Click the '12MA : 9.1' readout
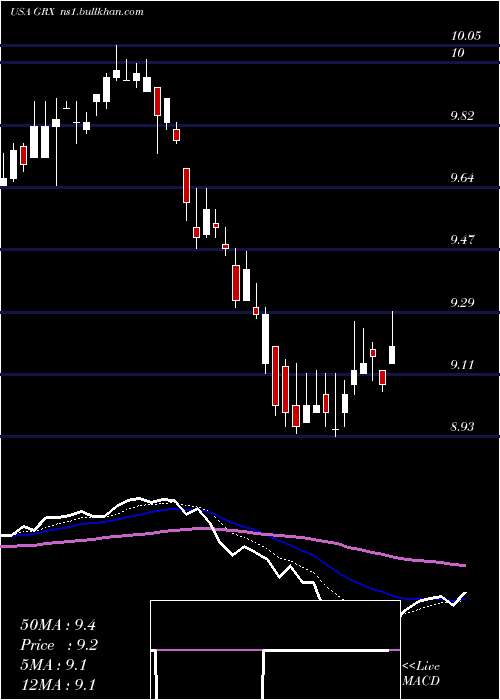The image size is (500, 700). (58, 685)
